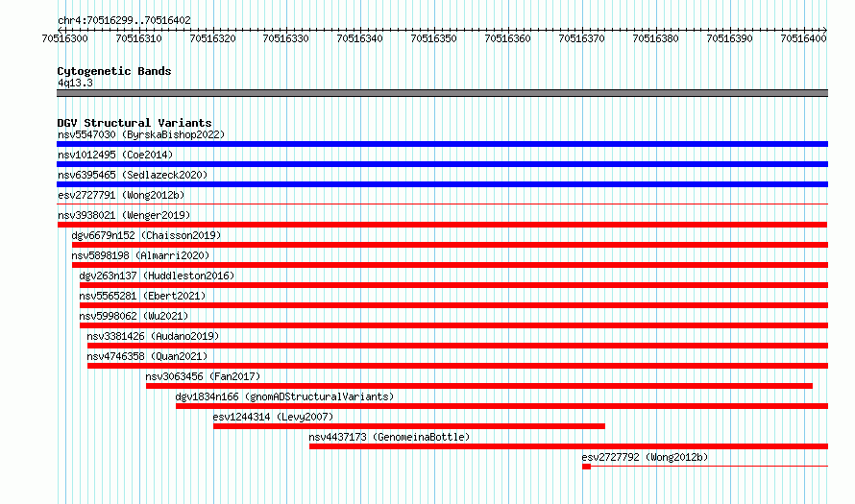
Task: Click the esv2727791 (Wong2012b) label
Action: (122, 195)
